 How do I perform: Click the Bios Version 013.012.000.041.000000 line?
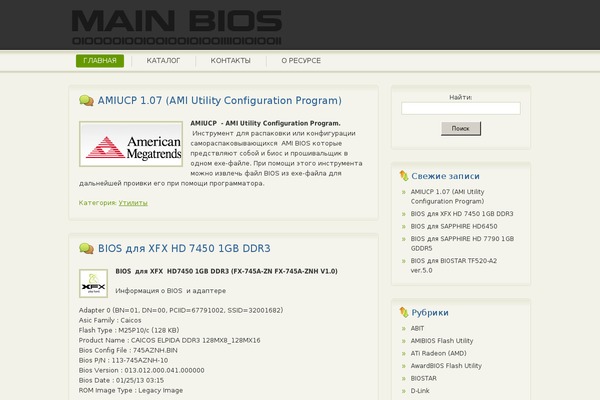coord(142,371)
